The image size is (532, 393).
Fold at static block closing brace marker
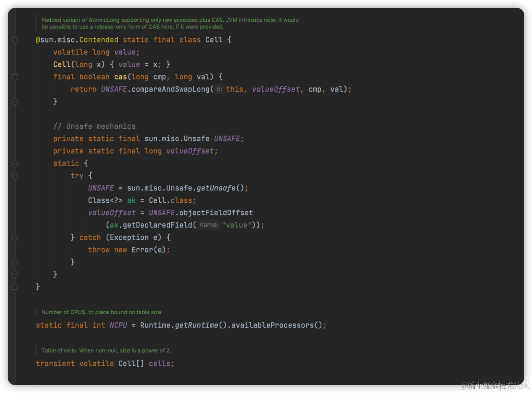(x=15, y=275)
